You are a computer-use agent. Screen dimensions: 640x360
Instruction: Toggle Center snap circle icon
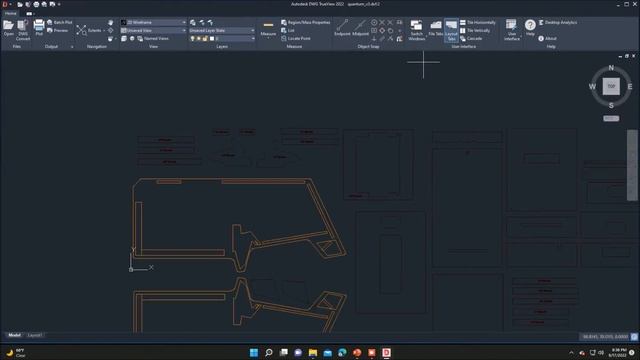(374, 22)
